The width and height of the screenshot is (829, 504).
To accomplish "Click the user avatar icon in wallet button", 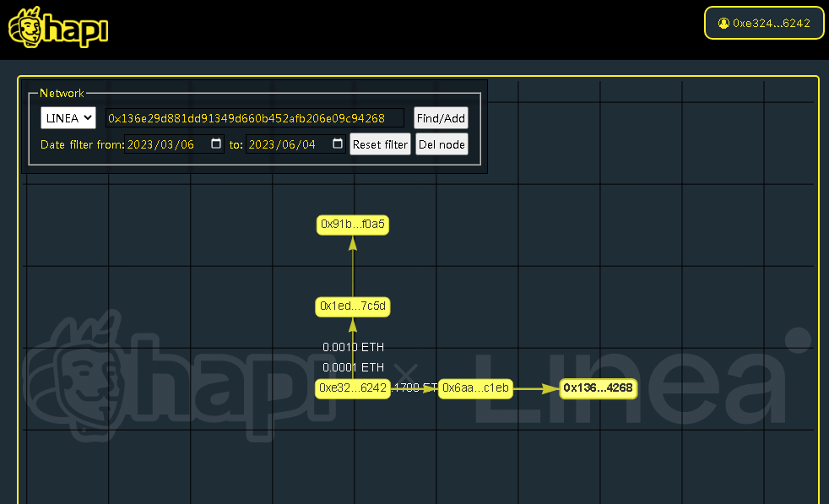I will [x=723, y=24].
